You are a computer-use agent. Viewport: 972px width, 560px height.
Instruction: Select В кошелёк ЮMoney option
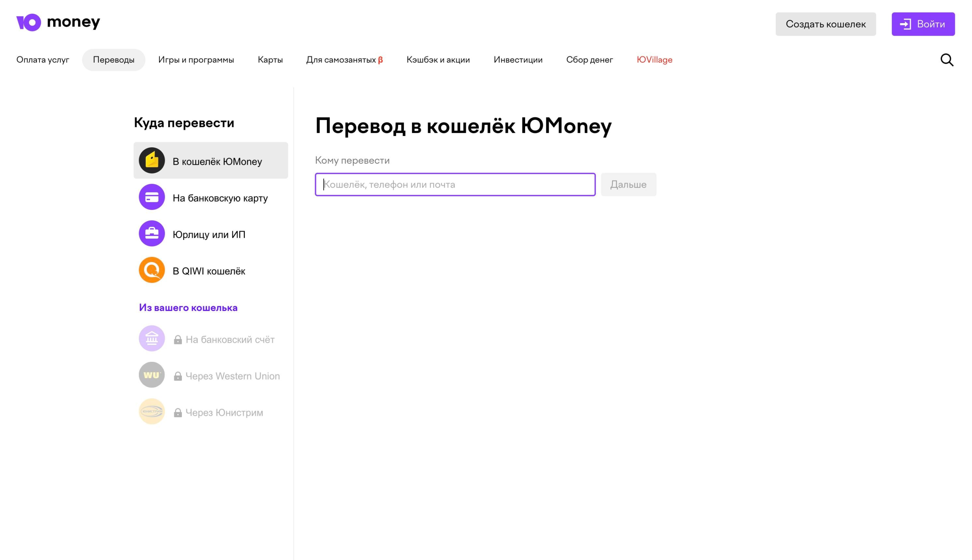coord(211,160)
